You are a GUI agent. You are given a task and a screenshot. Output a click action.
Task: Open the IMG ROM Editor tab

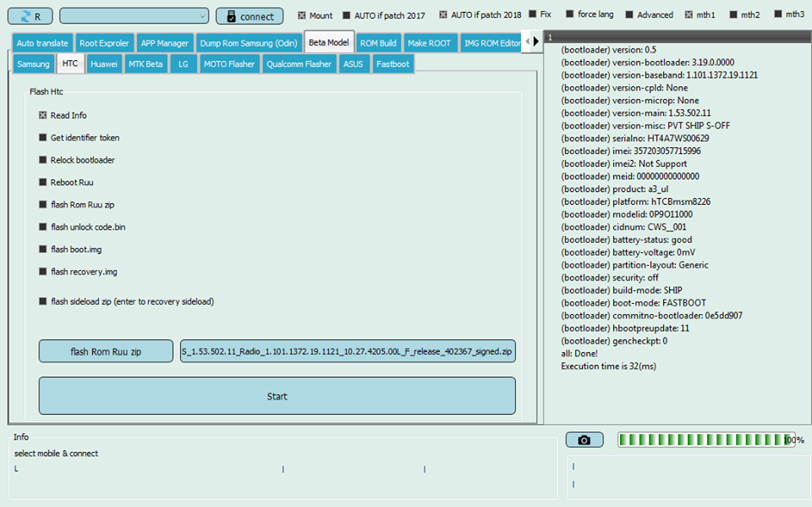tap(491, 43)
